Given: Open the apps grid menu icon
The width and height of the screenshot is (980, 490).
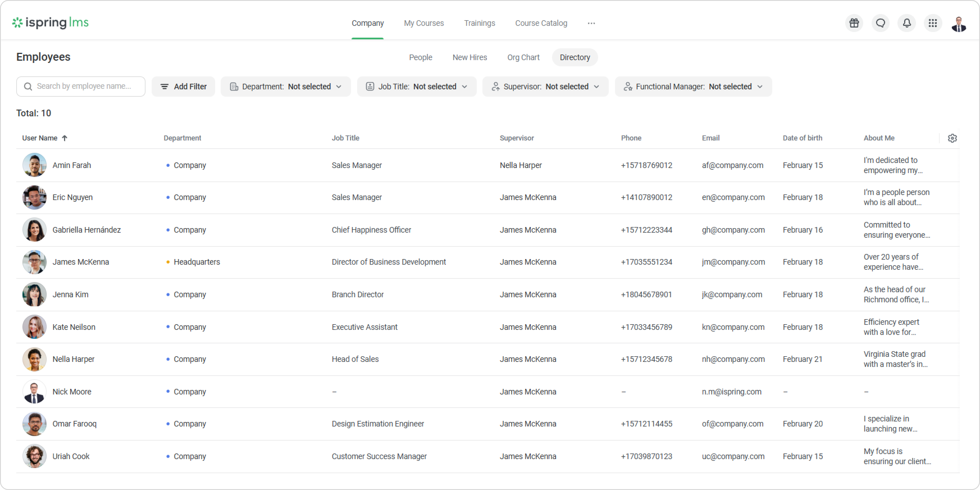Looking at the screenshot, I should click(x=933, y=23).
